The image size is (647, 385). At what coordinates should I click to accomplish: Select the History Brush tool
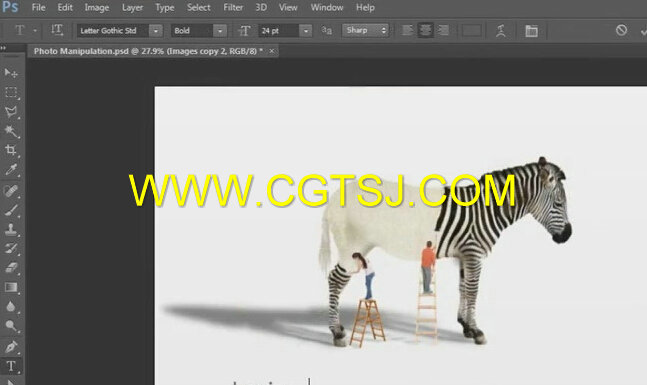click(11, 248)
